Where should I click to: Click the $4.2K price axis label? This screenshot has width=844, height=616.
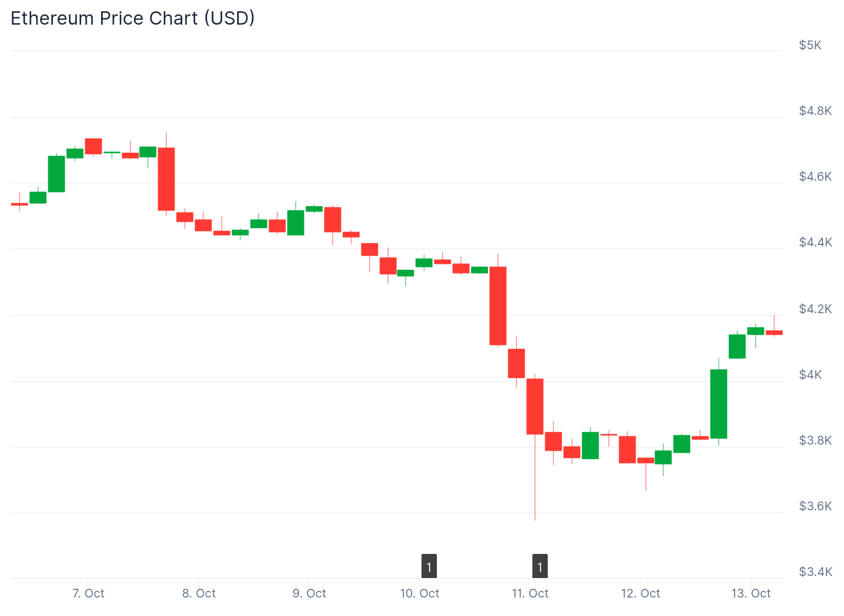point(815,309)
